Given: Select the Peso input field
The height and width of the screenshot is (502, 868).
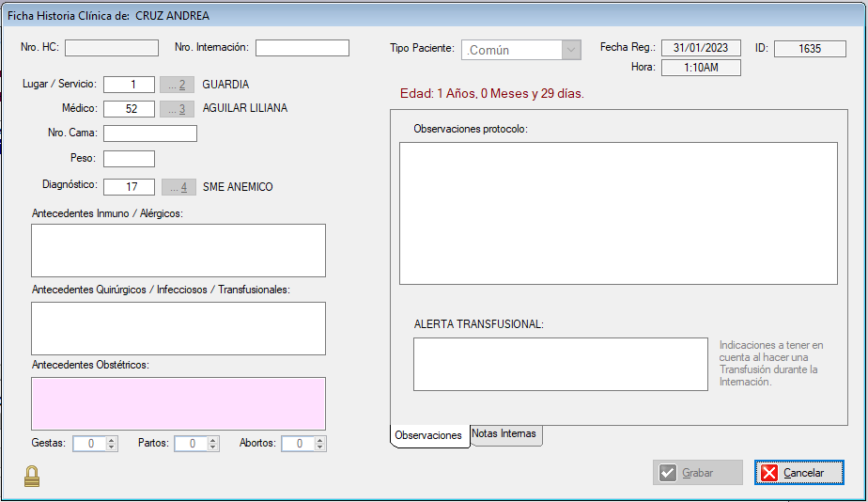Looking at the screenshot, I should (129, 159).
